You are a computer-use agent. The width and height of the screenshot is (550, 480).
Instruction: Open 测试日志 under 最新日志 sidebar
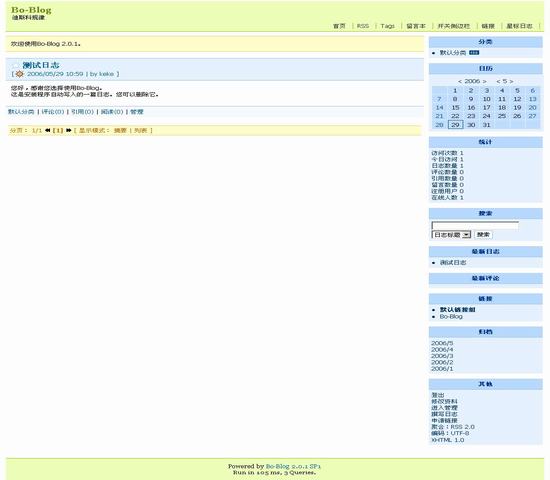coord(453,262)
